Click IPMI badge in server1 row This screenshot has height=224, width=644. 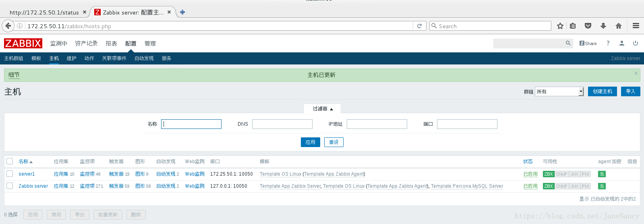click(x=585, y=174)
